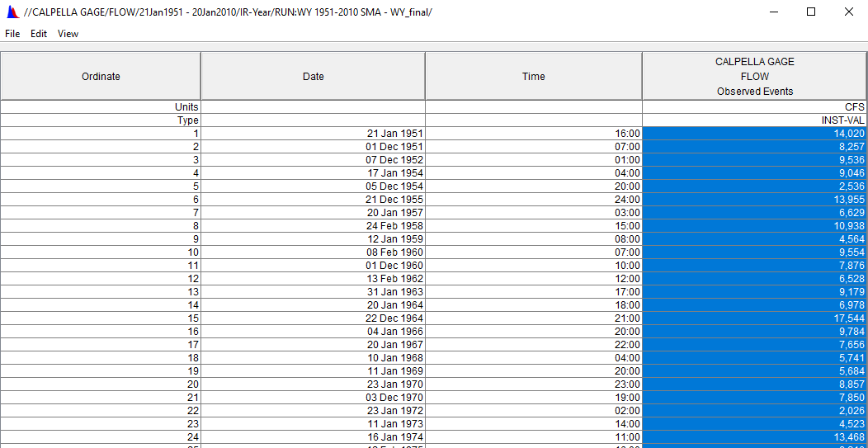Viewport: 868px width, 448px height.
Task: Select flow value 10,938
Action: coord(754,226)
